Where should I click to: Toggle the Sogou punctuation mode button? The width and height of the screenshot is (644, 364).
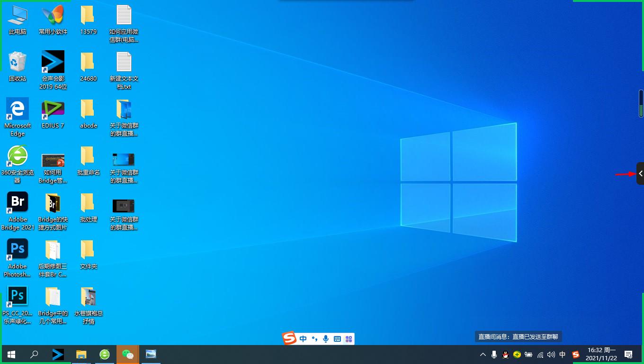coord(314,339)
